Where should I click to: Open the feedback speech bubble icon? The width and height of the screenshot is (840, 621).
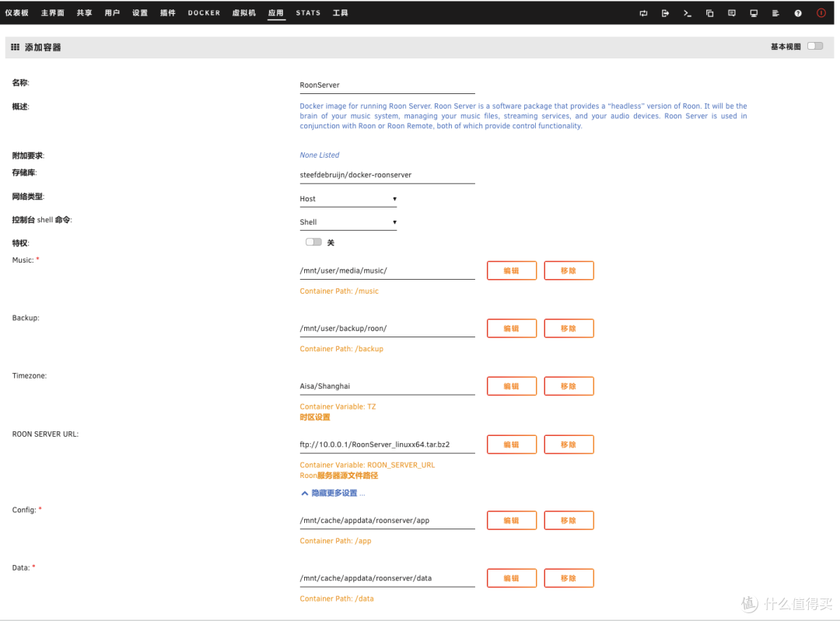coord(732,13)
